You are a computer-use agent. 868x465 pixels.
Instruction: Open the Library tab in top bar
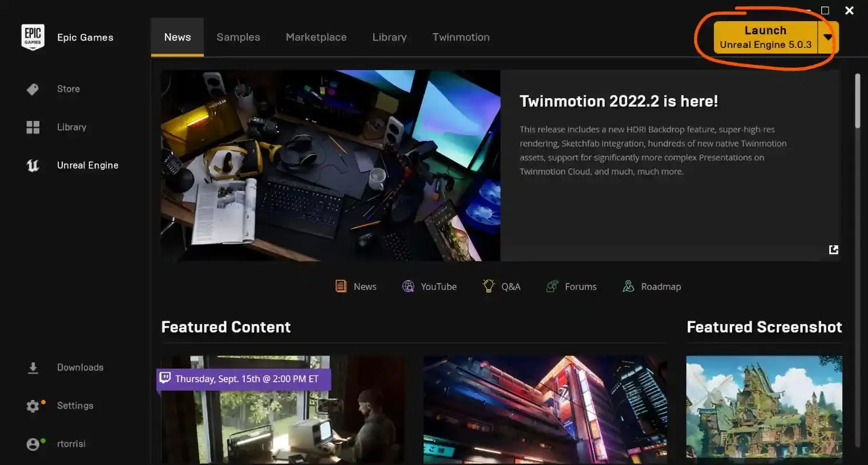point(389,37)
